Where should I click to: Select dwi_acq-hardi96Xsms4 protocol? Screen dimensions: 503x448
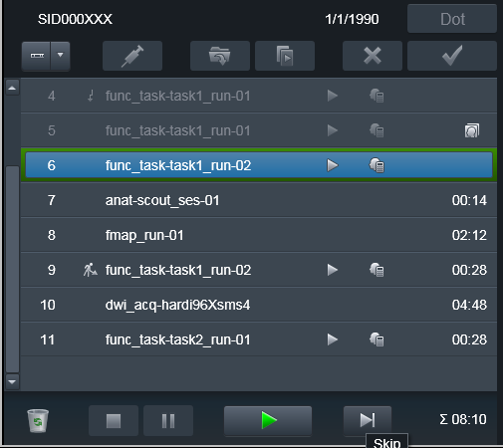tap(259, 305)
